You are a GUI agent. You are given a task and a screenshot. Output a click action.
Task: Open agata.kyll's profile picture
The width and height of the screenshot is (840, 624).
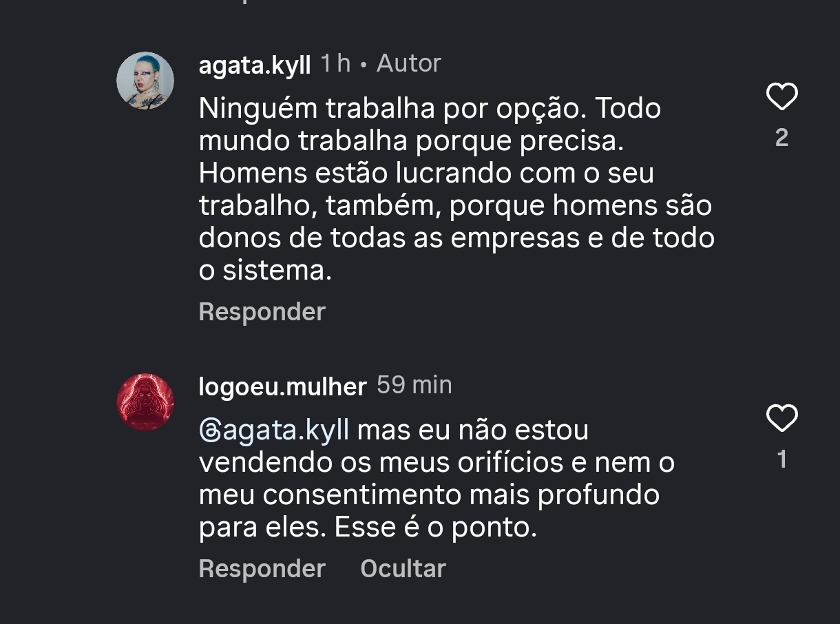click(145, 81)
